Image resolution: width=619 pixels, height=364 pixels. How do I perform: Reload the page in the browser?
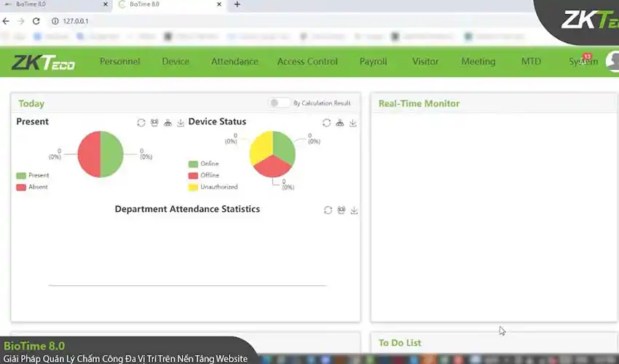tap(36, 21)
